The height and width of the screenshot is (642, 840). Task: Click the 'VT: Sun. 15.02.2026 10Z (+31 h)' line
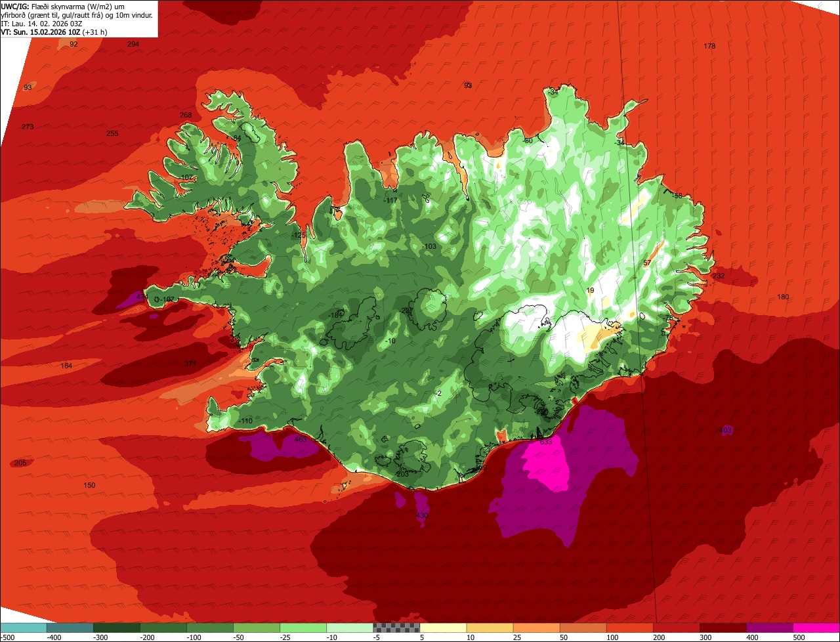pos(54,32)
